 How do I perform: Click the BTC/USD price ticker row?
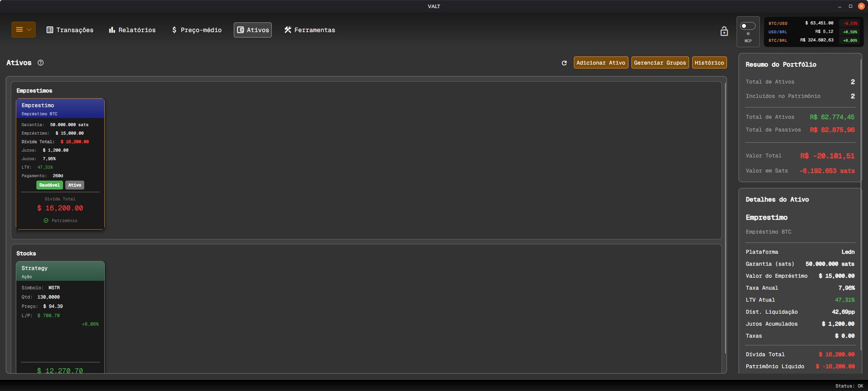point(813,23)
